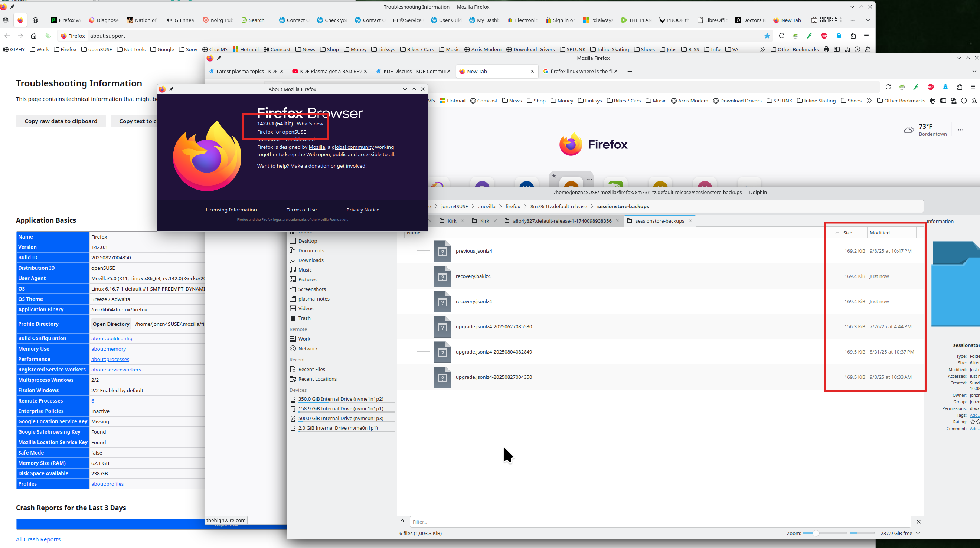The width and height of the screenshot is (980, 548).
Task: Toggle pin on About Mozilla Firefox window
Action: [171, 89]
